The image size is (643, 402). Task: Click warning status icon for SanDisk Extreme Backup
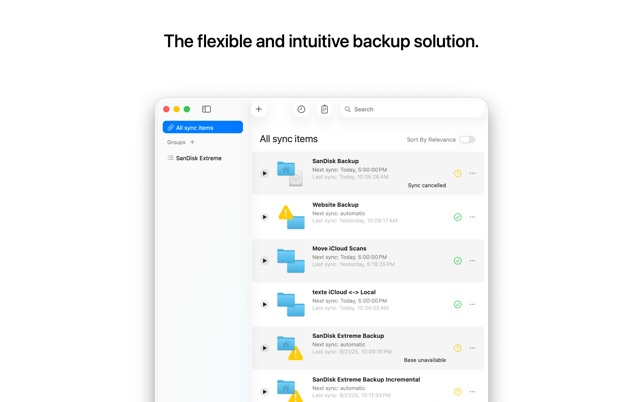458,348
